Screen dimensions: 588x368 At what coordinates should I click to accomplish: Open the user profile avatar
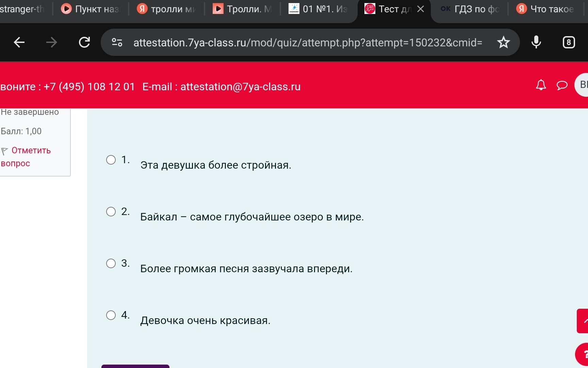(x=582, y=85)
